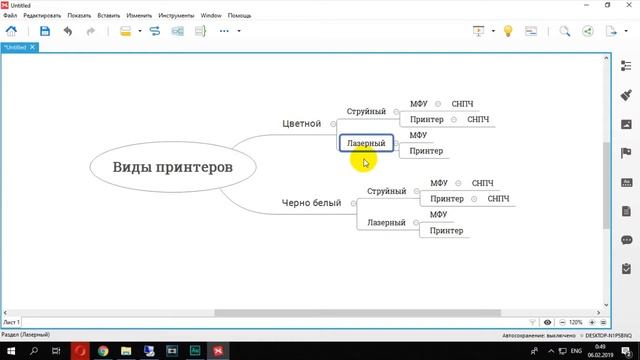Open the Format brush panel
Screen dimensions: 640x360
point(626,95)
